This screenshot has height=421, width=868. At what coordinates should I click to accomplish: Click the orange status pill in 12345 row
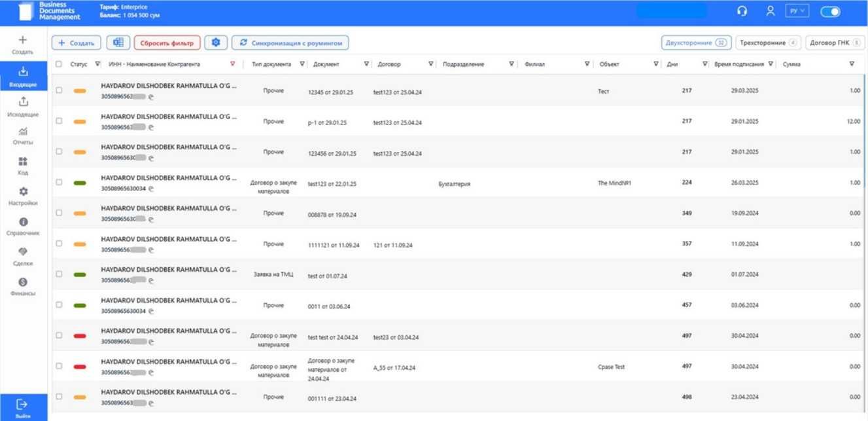click(x=80, y=91)
